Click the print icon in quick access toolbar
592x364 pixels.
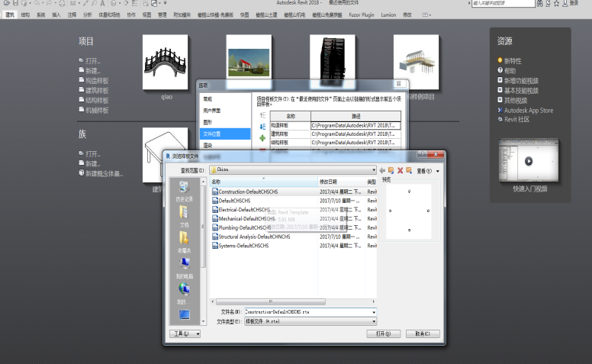tap(62, 3)
